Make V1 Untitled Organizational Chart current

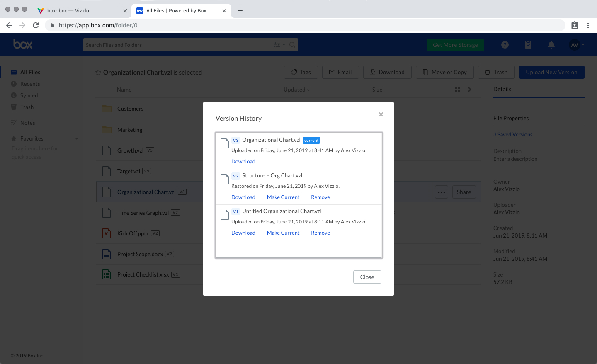coord(283,233)
